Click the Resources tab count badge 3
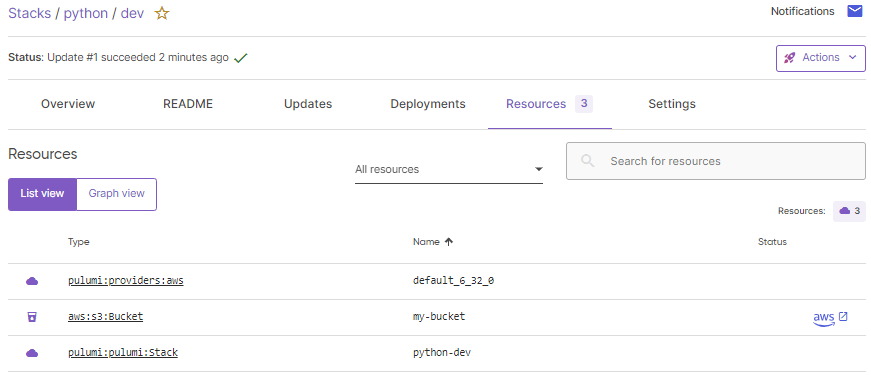The height and width of the screenshot is (380, 871). pyautogui.click(x=584, y=104)
